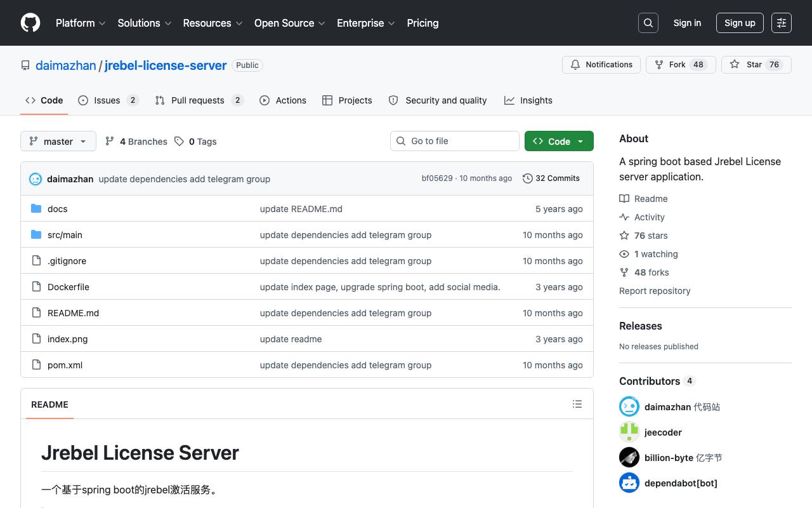Viewport: 812px width, 508px height.
Task: Open the jrebel-license-server repo link
Action: (166, 65)
